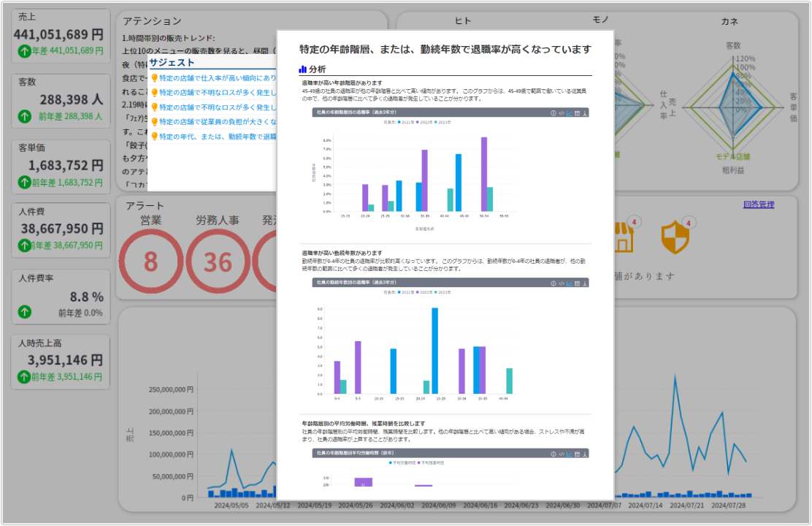Select chart view icon on tenure retirement chart

569,282
